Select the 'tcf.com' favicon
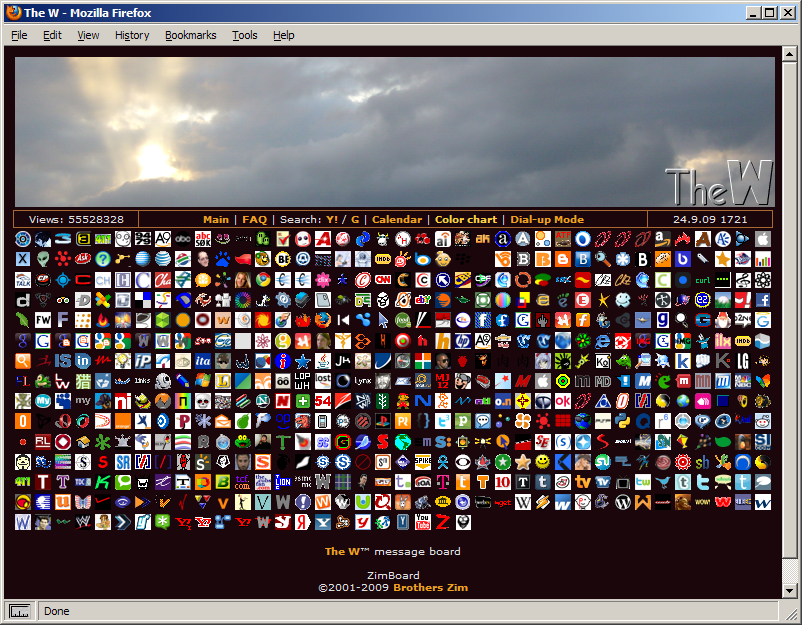Image resolution: width=802 pixels, height=625 pixels. pos(242,482)
